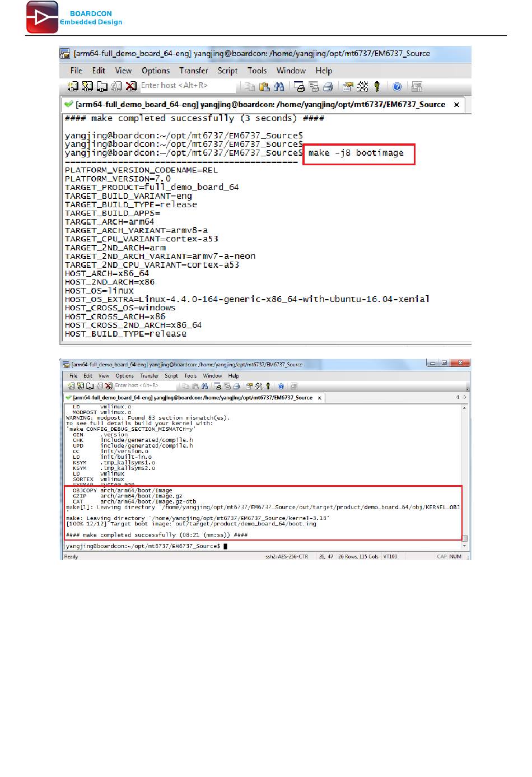532x777 pixels.
Task: Click the Disconnect icon in the lower window toolbar
Action: (109, 386)
